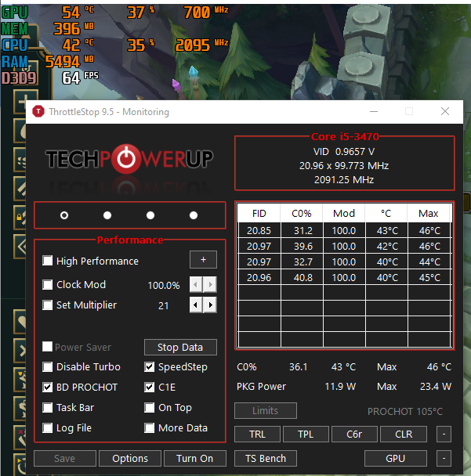Enable the More Data checkbox
Image resolution: width=471 pixels, height=476 pixels.
point(149,427)
